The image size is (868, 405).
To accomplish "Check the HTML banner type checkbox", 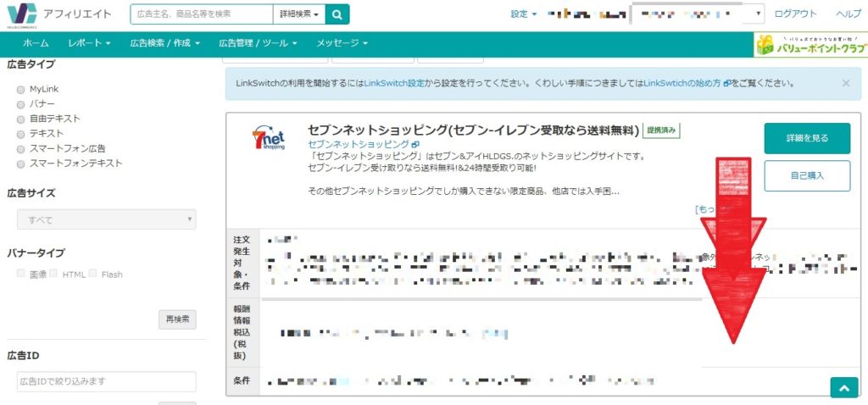I will [53, 274].
